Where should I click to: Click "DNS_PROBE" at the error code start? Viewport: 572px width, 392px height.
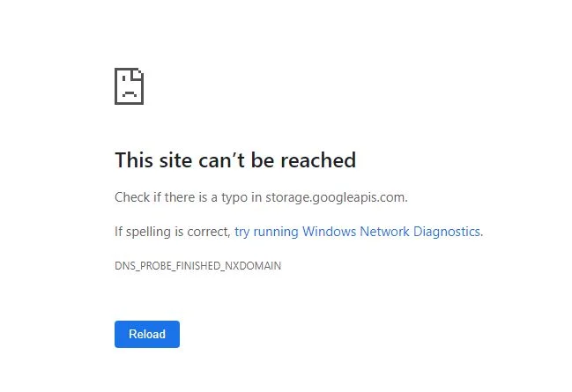click(140, 265)
